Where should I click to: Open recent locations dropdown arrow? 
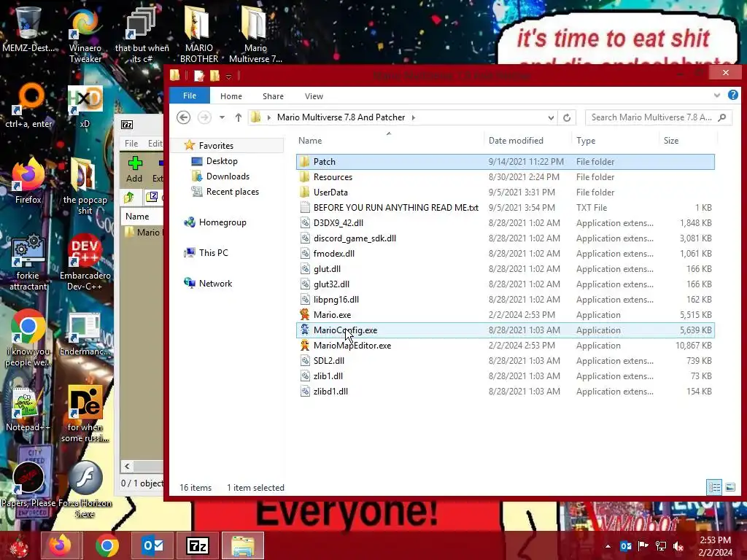[222, 117]
